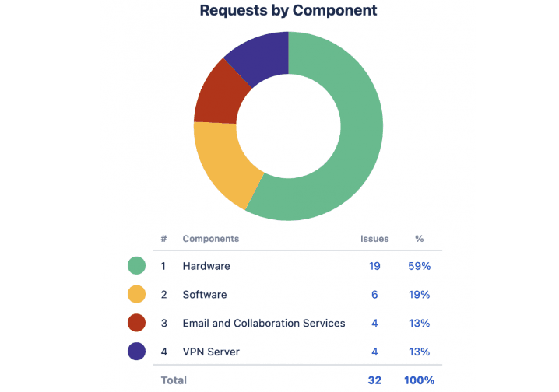This screenshot has height=392, width=559.
Task: Click the % column header
Action: coord(420,239)
